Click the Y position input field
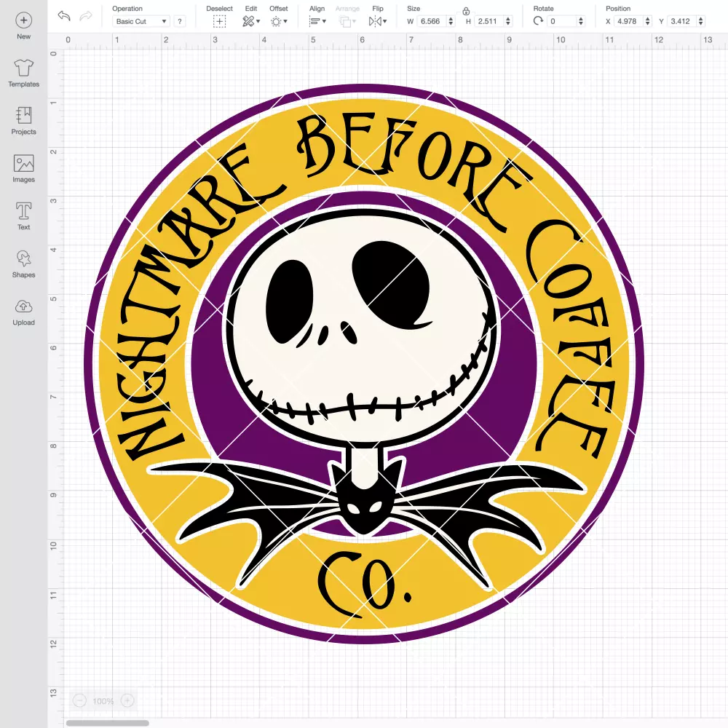This screenshot has height=728, width=728. pos(682,21)
